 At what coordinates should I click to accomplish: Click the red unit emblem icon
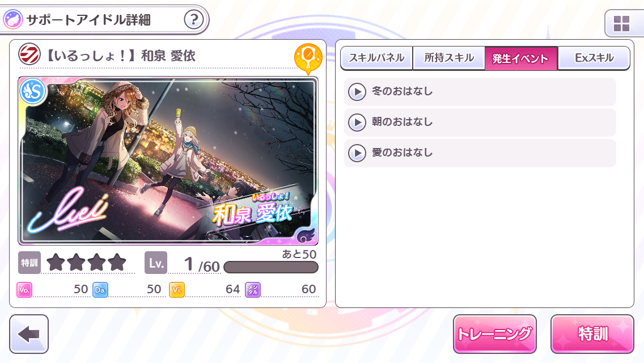[29, 54]
